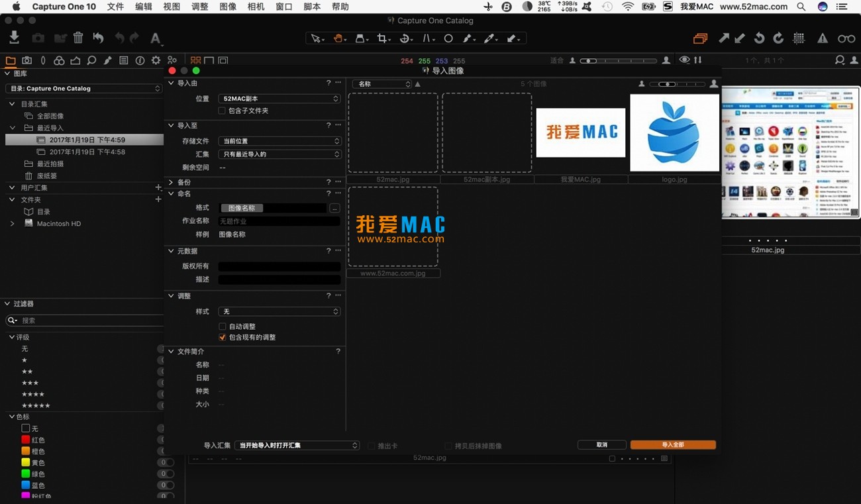861x504 pixels.
Task: Click the Reset adjustments arrow icon
Action: tap(98, 38)
